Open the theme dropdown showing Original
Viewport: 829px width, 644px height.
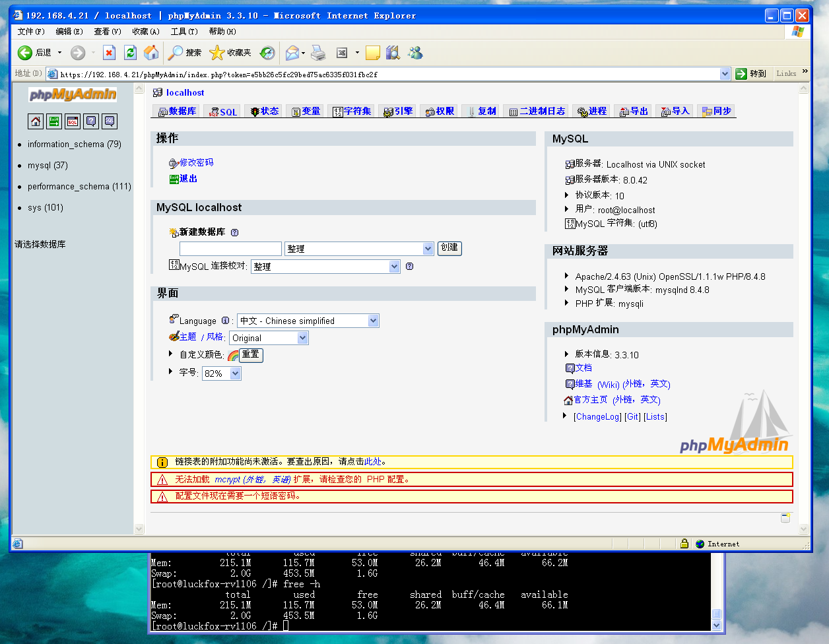tap(269, 338)
